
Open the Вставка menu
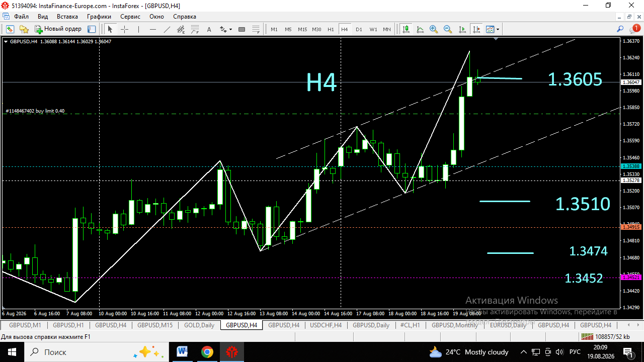(x=67, y=17)
